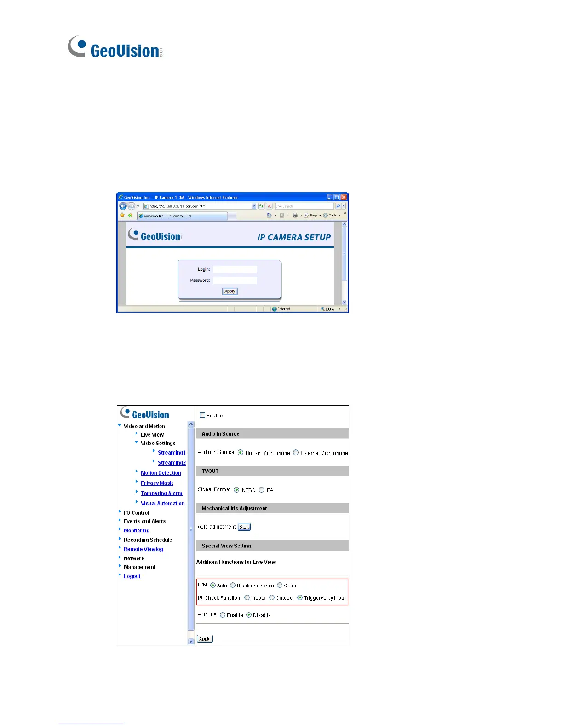Open the zoom level dropdown arrow

339,309
